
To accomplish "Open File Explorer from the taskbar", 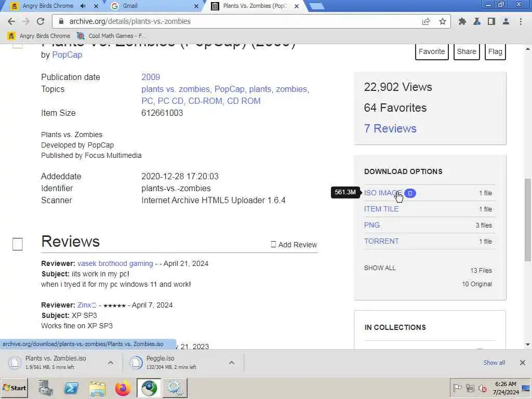I will tap(97, 388).
